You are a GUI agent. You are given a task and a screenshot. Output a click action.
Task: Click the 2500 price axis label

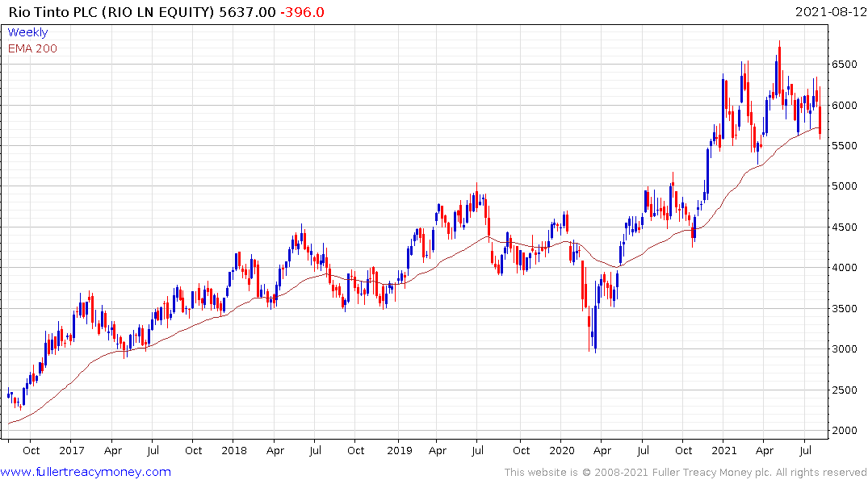pos(845,390)
